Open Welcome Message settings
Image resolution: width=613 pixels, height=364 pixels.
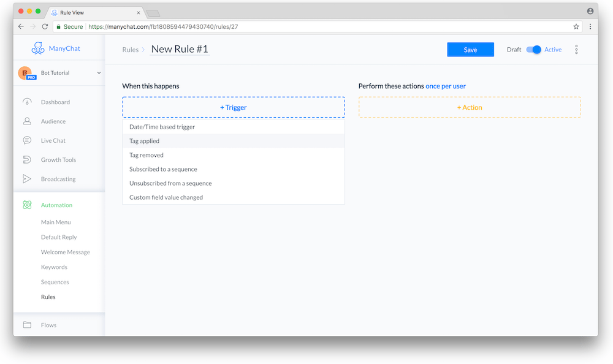[x=66, y=252]
